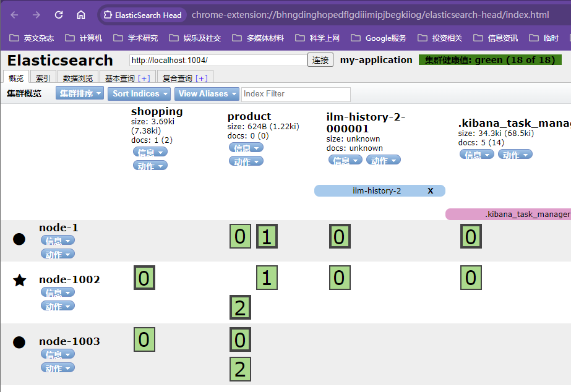Click .kibana_task_manager shard 0 on node-1002

point(471,278)
